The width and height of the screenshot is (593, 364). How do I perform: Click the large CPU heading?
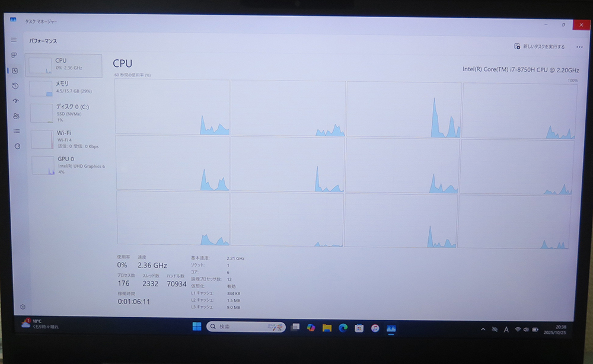click(123, 63)
